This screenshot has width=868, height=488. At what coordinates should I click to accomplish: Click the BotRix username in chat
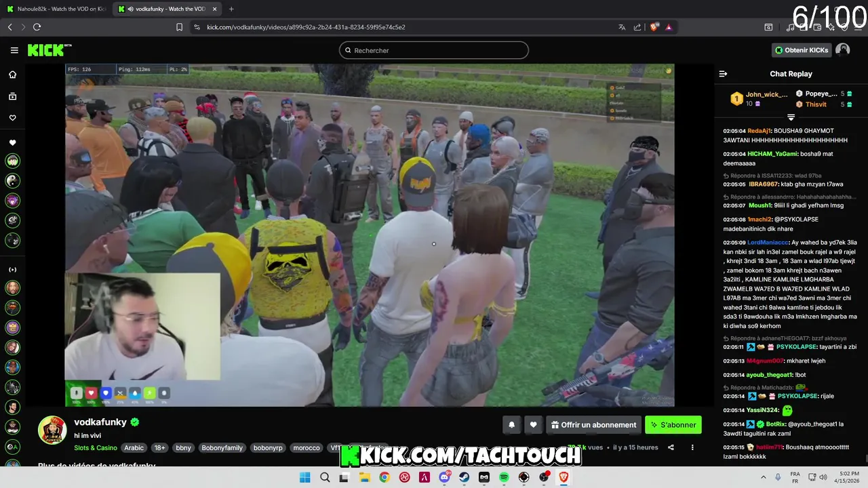tap(775, 424)
